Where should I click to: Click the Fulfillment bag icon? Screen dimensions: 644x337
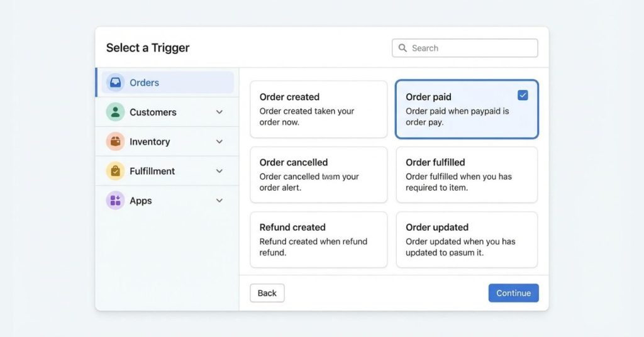coord(115,171)
